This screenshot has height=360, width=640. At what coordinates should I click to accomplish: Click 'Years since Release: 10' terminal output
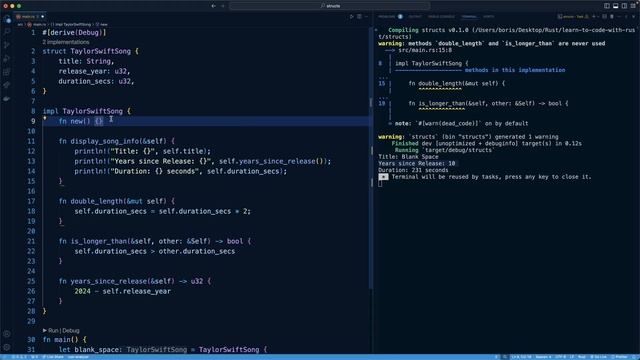(x=416, y=163)
